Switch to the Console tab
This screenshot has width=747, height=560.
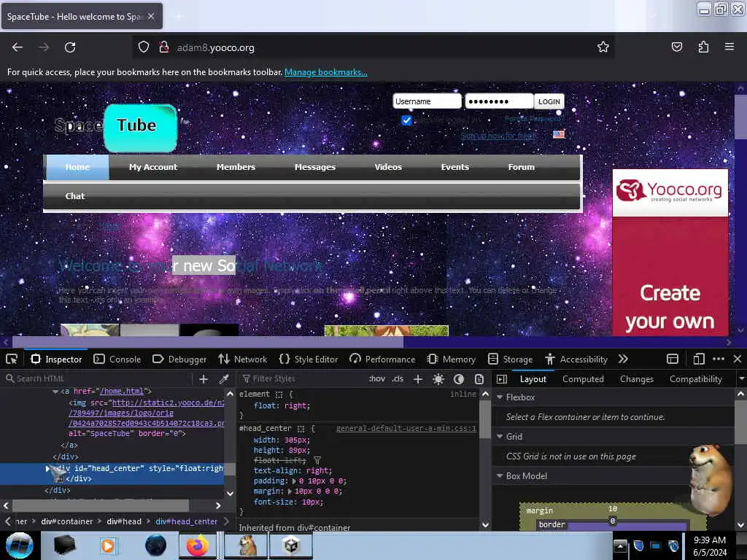pyautogui.click(x=117, y=359)
